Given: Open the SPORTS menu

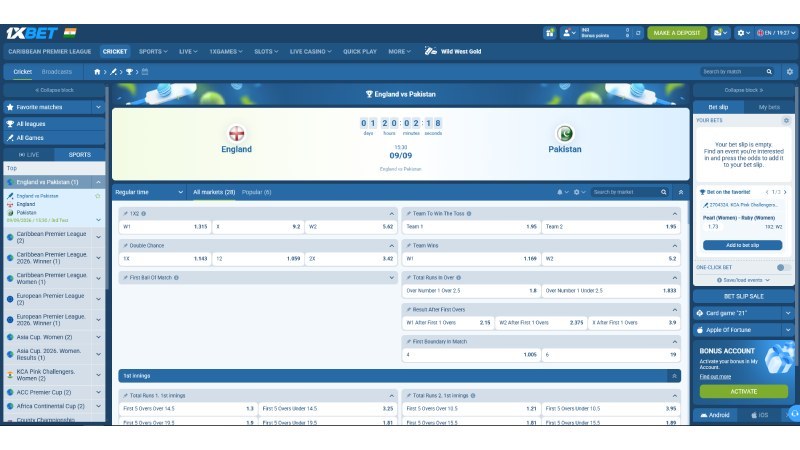Looking at the screenshot, I should click(x=153, y=52).
